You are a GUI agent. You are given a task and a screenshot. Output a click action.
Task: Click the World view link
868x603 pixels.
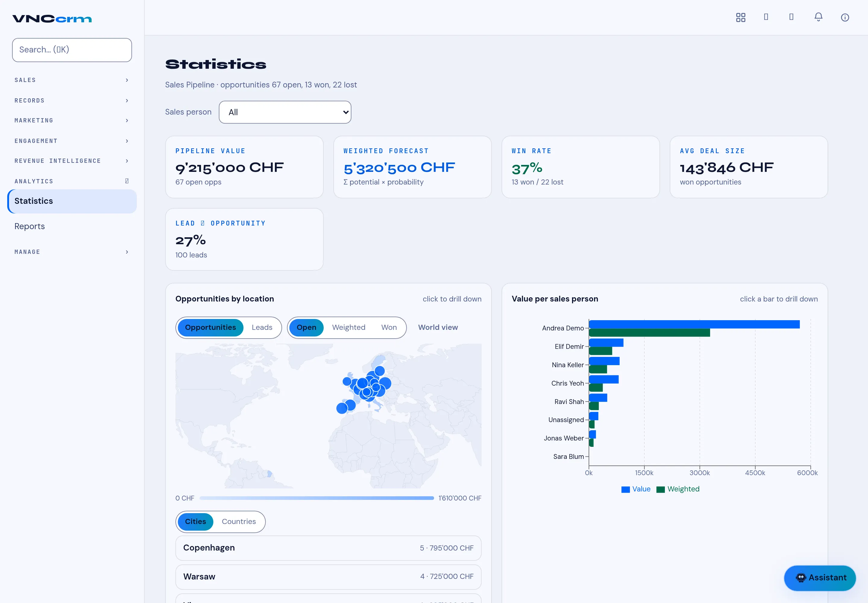[x=438, y=327]
